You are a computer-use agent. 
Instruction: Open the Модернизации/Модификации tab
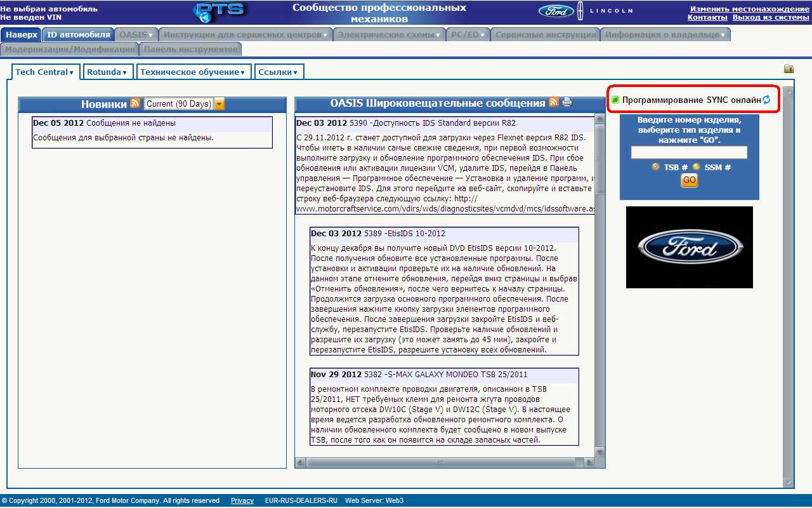tap(70, 49)
